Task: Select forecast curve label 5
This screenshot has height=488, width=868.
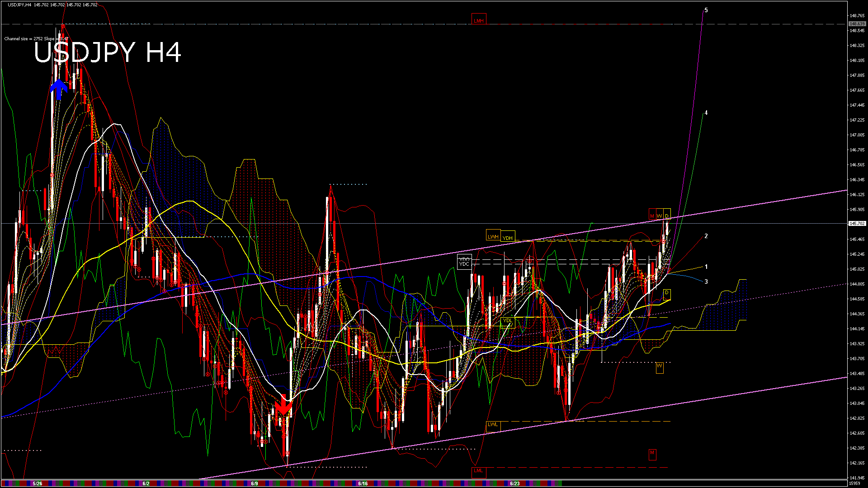Action: click(x=706, y=10)
